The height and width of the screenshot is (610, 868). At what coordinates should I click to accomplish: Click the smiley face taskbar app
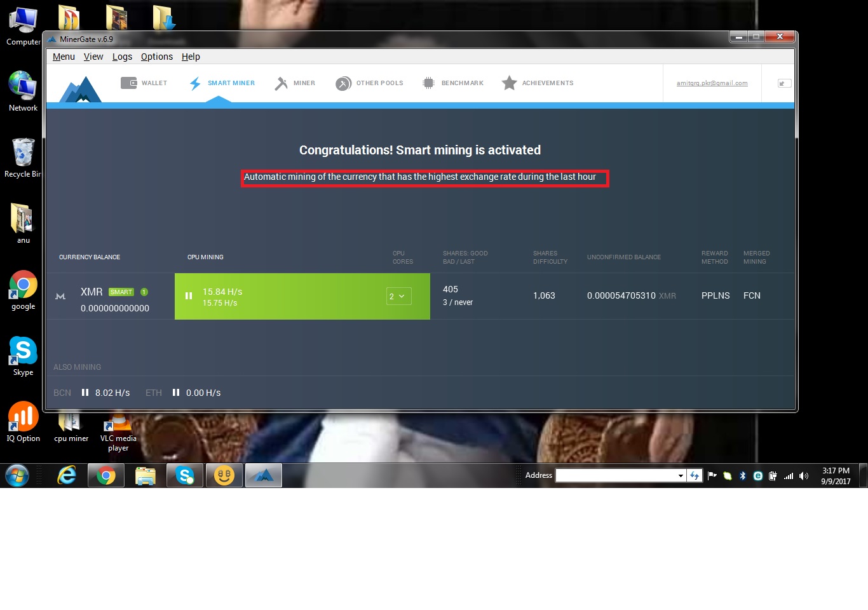[x=224, y=475]
